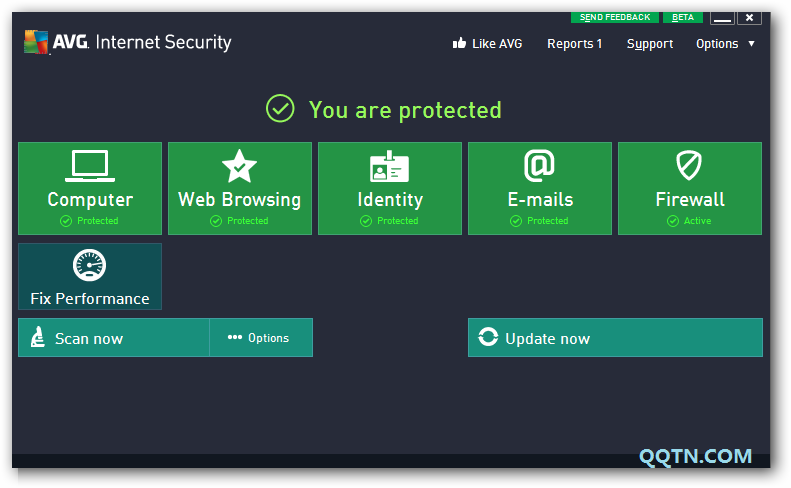
Task: Click the shield icon on Firewall tile
Action: point(690,166)
